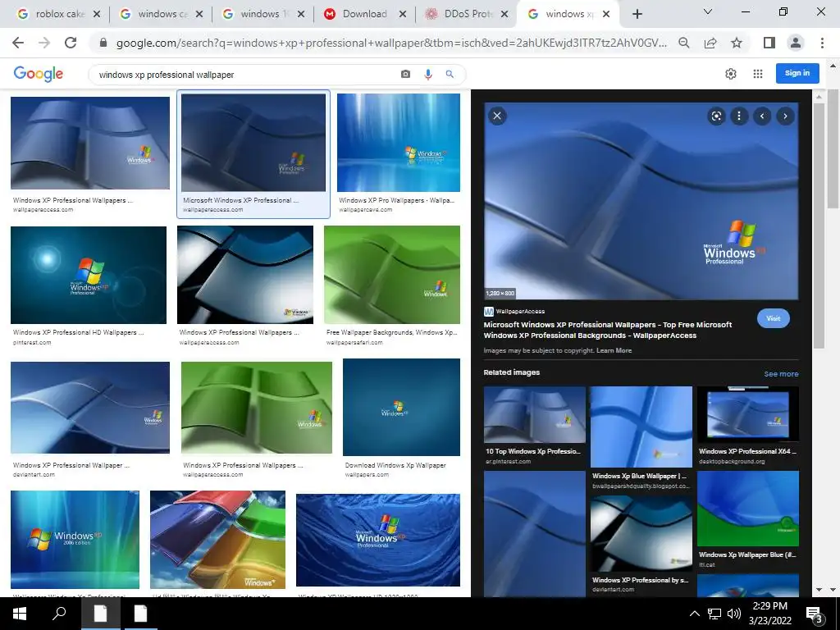840x630 pixels.
Task: Click the address bar URL
Action: point(391,43)
